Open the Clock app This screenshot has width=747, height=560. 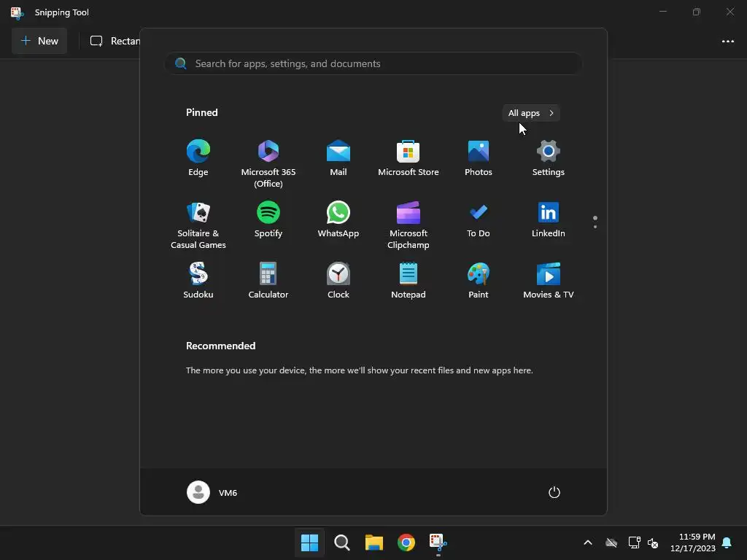338,281
